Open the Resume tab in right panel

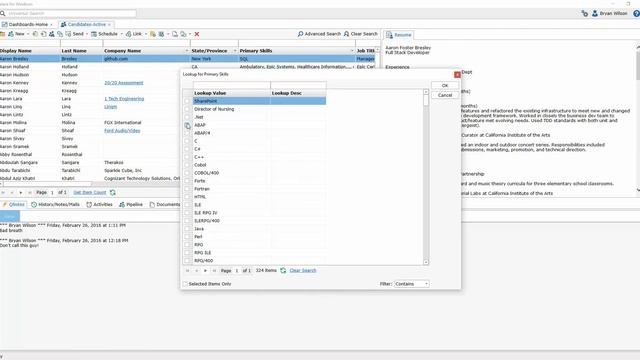pos(399,35)
